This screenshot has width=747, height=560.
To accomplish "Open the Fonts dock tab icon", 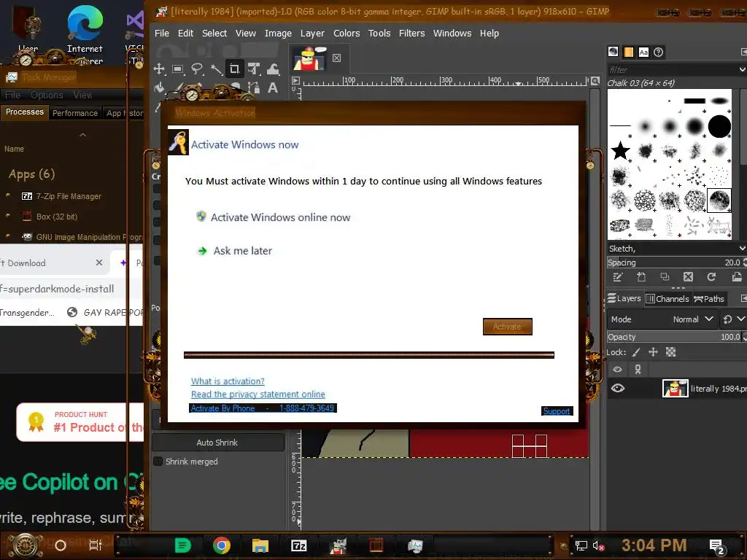I will (643, 52).
